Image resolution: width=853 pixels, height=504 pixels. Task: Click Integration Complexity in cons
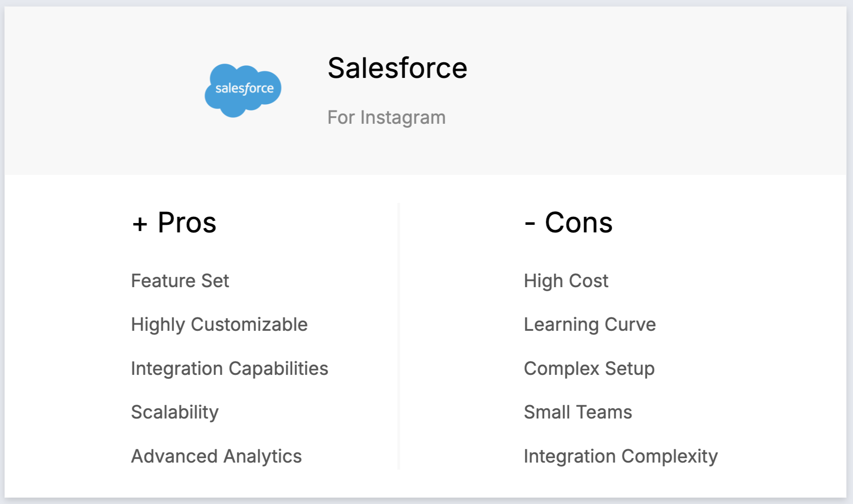621,456
